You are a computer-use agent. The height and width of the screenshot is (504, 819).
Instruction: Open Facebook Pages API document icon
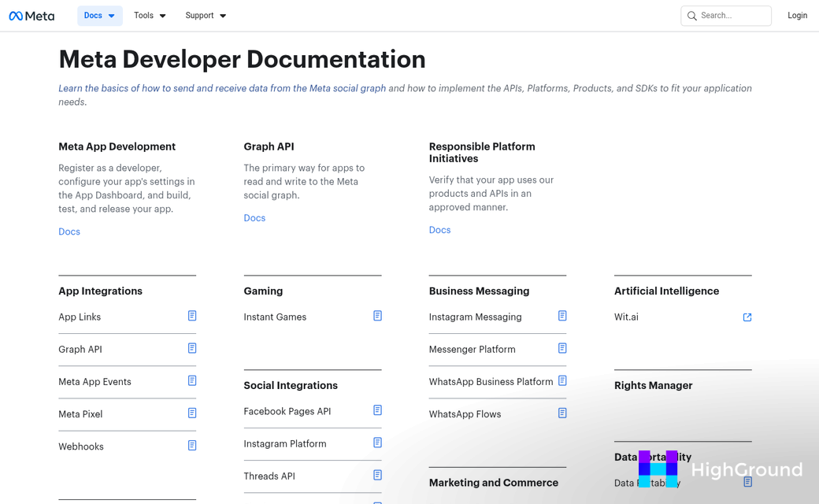click(378, 410)
